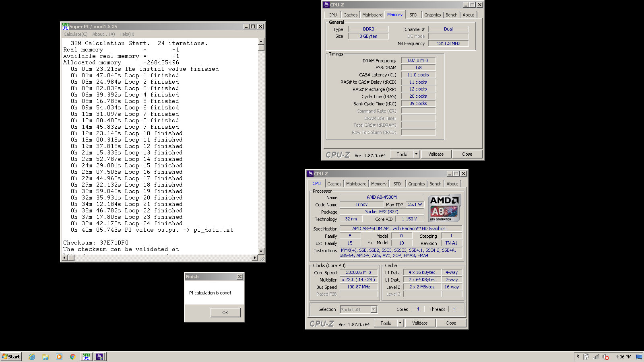Open Internet Explorer from the taskbar

[32, 357]
